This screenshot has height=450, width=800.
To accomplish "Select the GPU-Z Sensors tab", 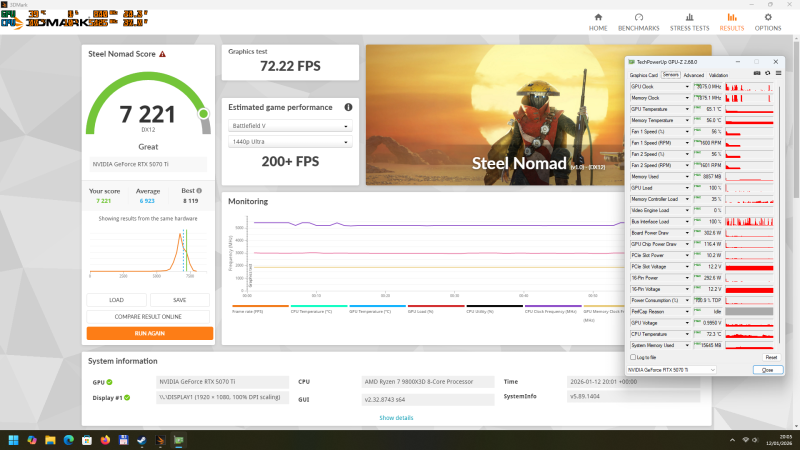I will click(670, 74).
